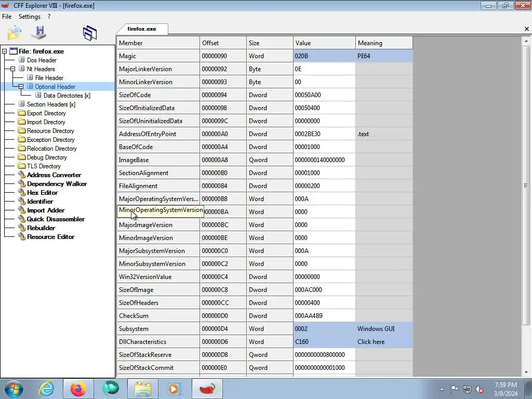Click the Import Adder tool icon

click(22, 210)
